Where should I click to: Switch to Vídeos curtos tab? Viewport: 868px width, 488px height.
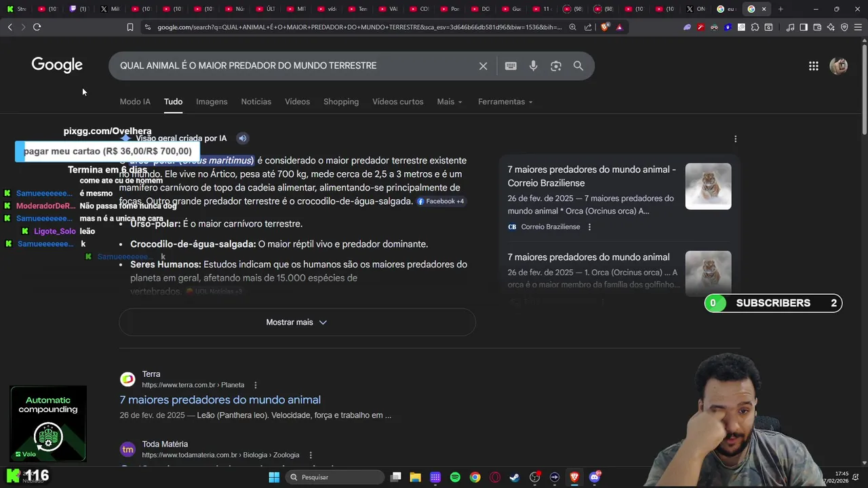pyautogui.click(x=397, y=102)
